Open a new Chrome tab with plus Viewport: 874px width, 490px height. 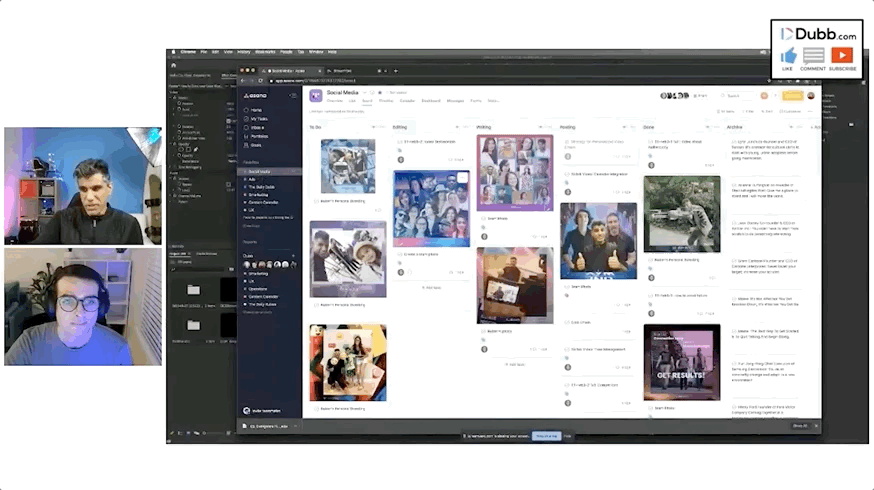point(396,71)
